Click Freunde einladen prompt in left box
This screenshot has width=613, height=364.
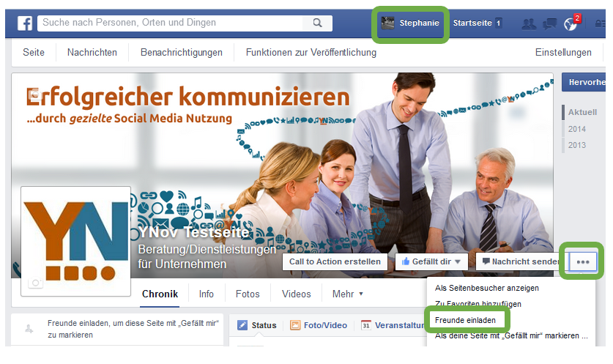coord(133,329)
